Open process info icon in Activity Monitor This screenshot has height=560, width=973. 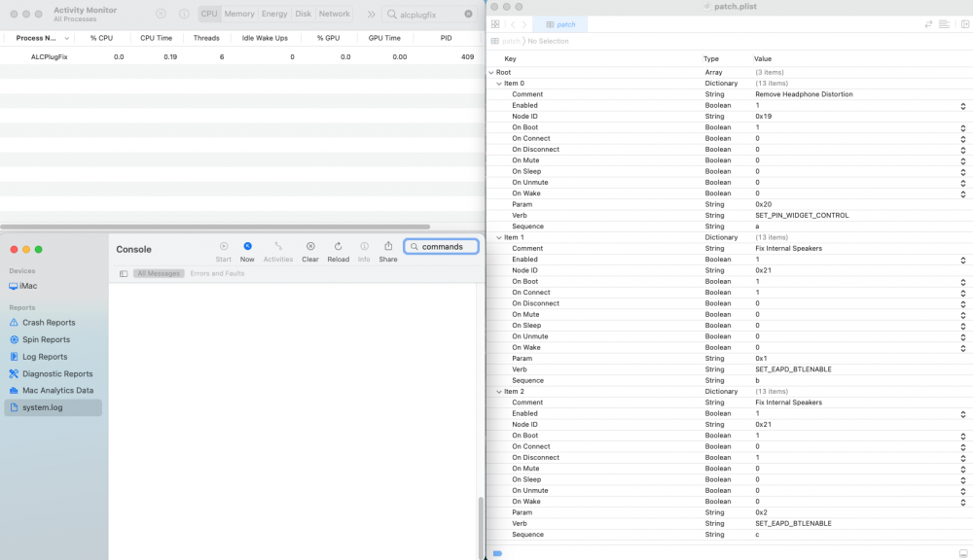[184, 14]
